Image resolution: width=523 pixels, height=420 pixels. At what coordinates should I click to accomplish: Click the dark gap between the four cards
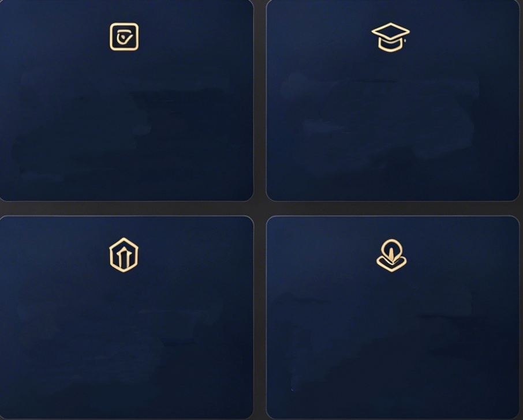tap(260, 208)
